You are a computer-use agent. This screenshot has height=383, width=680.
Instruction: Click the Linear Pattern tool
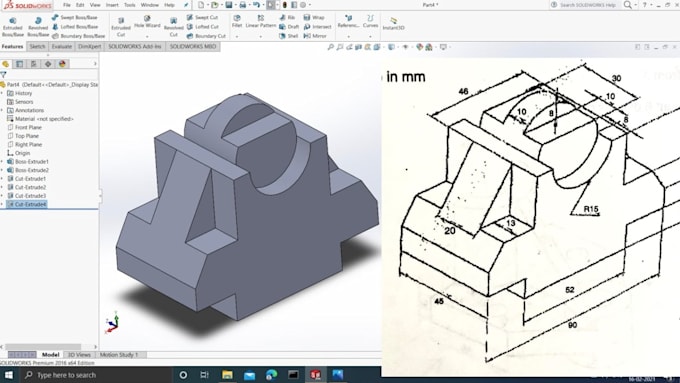pos(261,22)
